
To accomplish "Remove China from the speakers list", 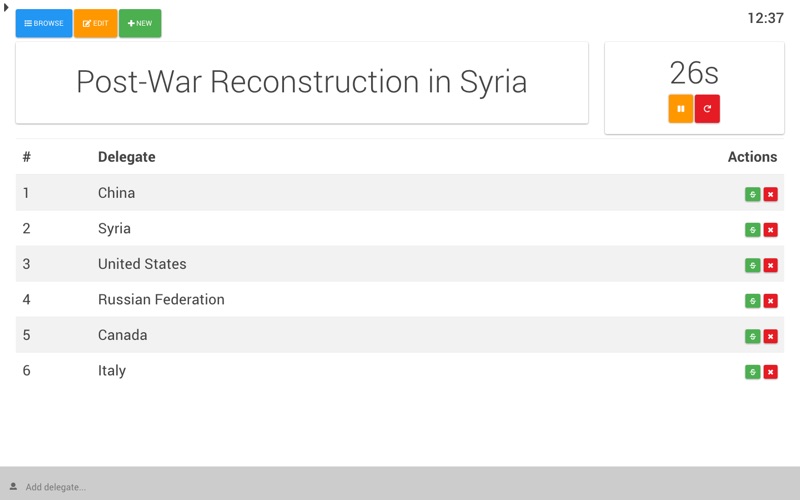I will pyautogui.click(x=770, y=194).
